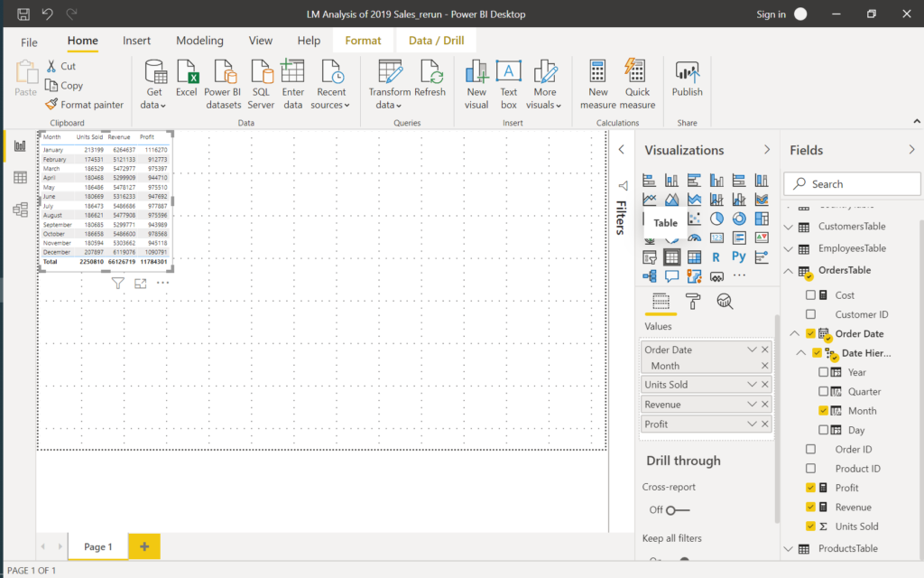This screenshot has height=578, width=924.
Task: Open the Units Sold value dropdown
Action: [x=752, y=385]
